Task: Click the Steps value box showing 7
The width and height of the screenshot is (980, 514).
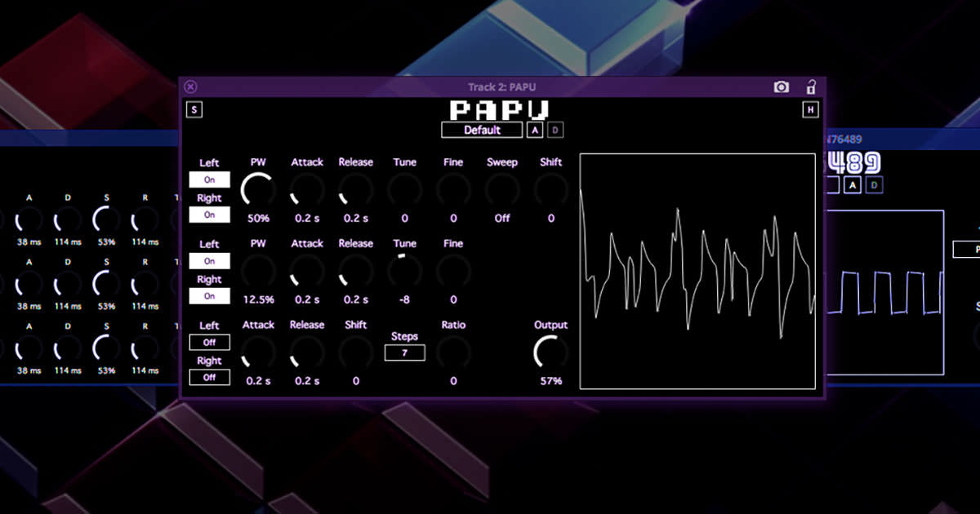Action: click(x=404, y=352)
